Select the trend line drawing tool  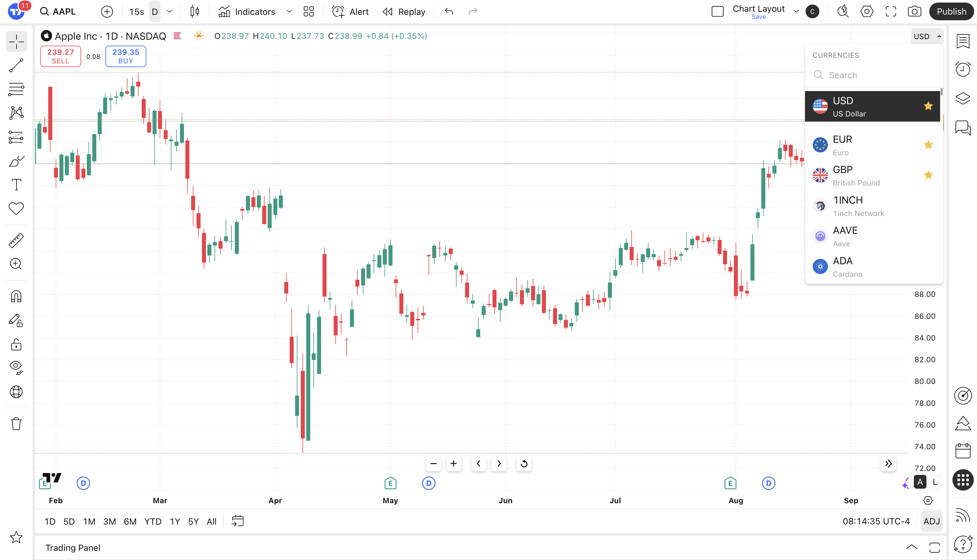[16, 65]
